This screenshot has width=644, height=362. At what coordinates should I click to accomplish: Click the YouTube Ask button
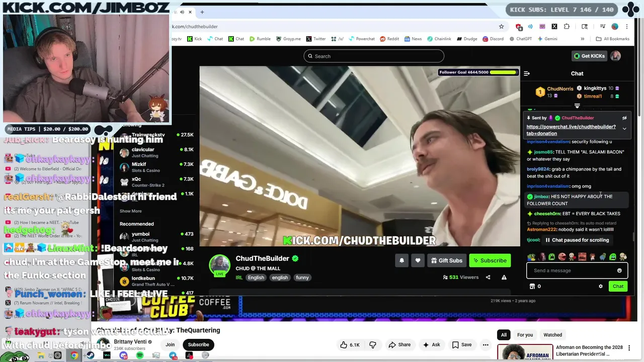click(432, 345)
